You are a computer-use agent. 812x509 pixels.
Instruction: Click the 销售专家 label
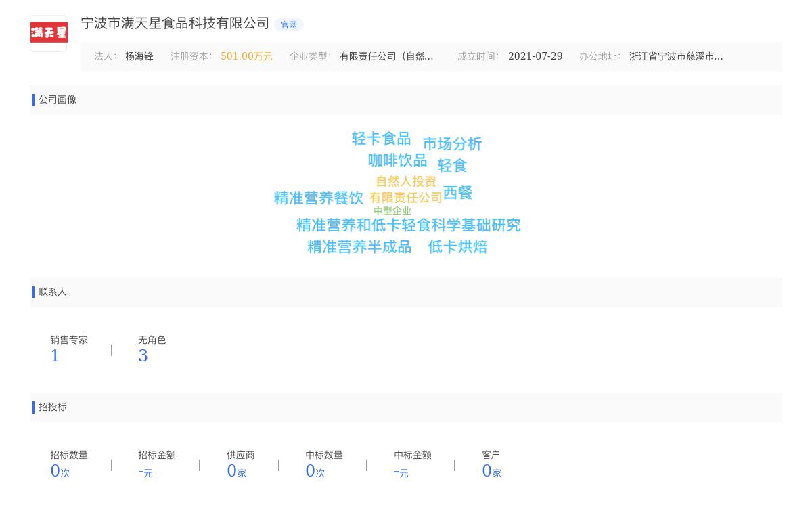click(69, 340)
